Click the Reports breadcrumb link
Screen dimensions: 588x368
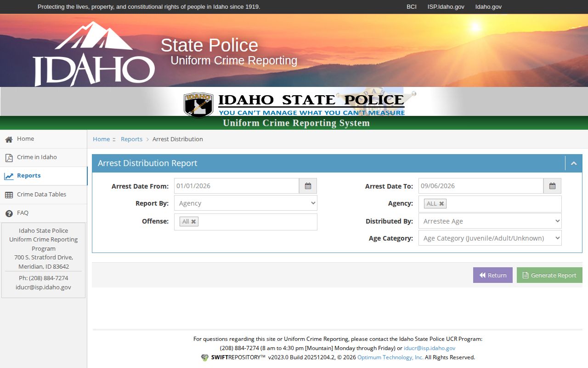point(131,139)
